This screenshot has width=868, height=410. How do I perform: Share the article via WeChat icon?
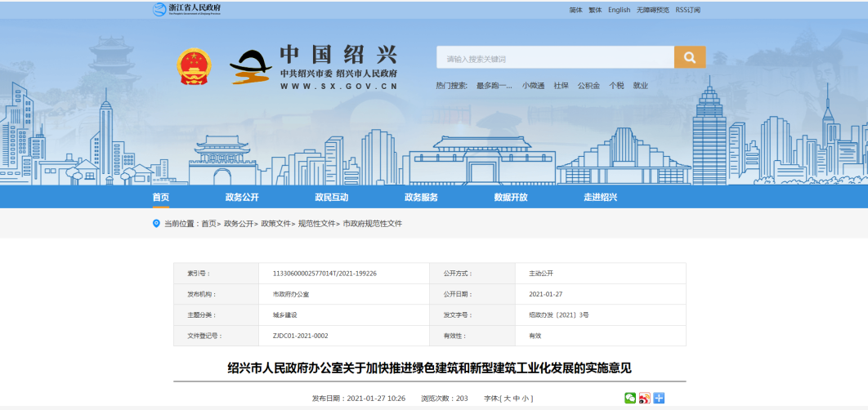click(630, 398)
